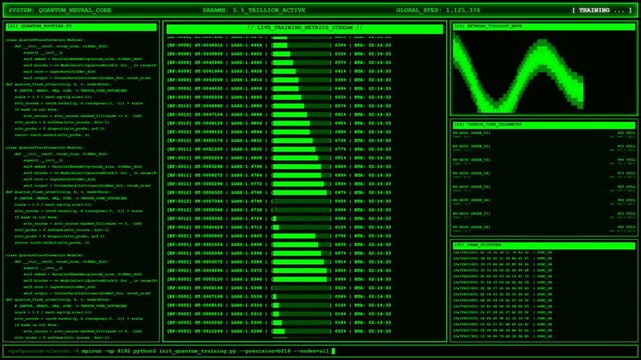
Task: Click the progress bar in the LOSS:1.5360 row
Action: (x=301, y=279)
